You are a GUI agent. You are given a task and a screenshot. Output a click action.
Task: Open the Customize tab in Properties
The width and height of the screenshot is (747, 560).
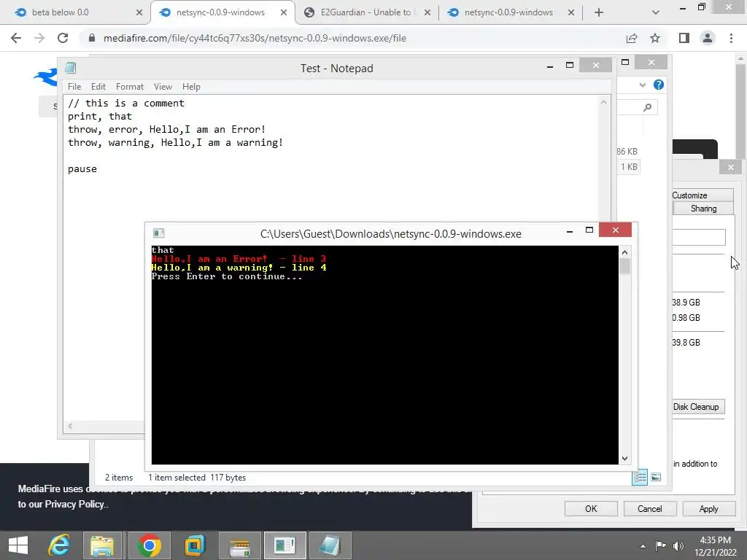[703, 195]
